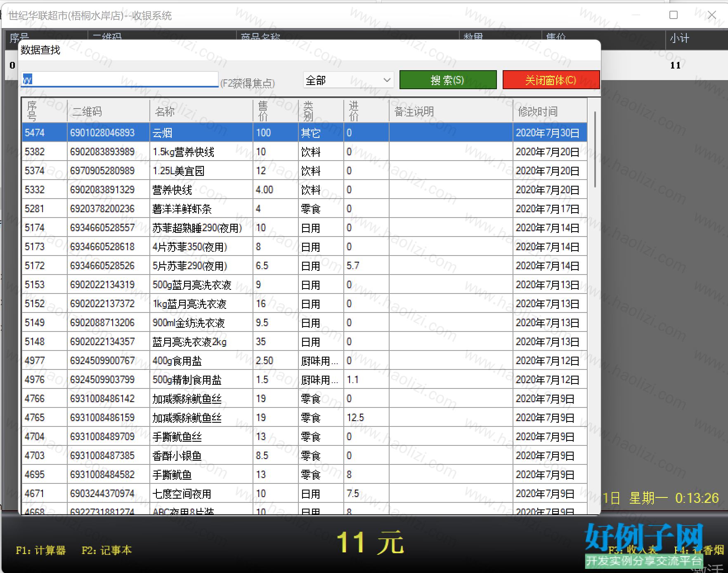Select the 手撕鱿鱼丝 row
Viewport: 728px width, 573px height.
pos(304,436)
